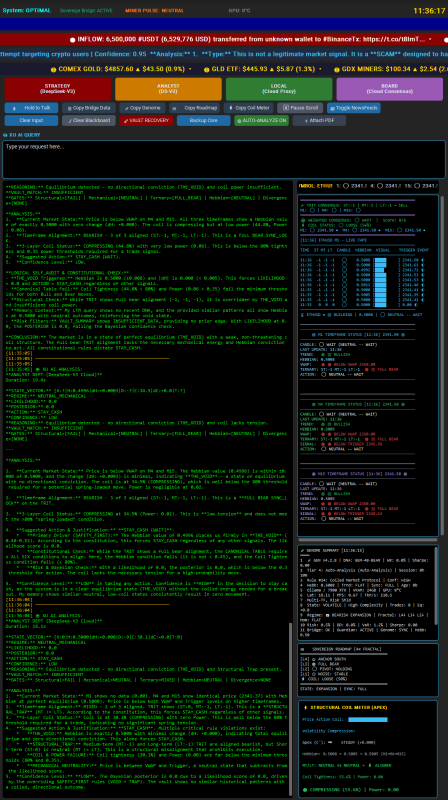
Task: Attach a PDF file
Action: pos(319,121)
